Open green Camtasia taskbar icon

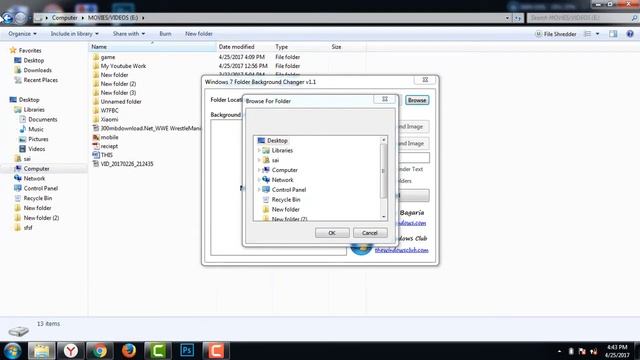pos(158,351)
